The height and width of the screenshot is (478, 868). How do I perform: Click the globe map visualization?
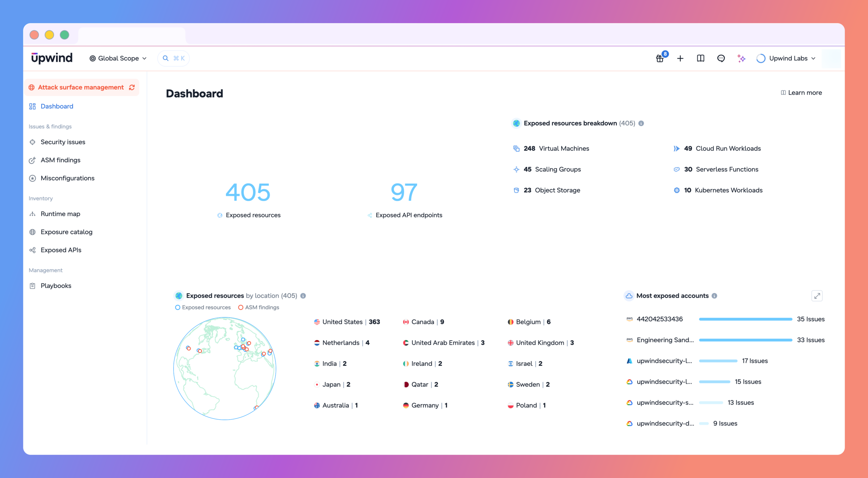[225, 369]
